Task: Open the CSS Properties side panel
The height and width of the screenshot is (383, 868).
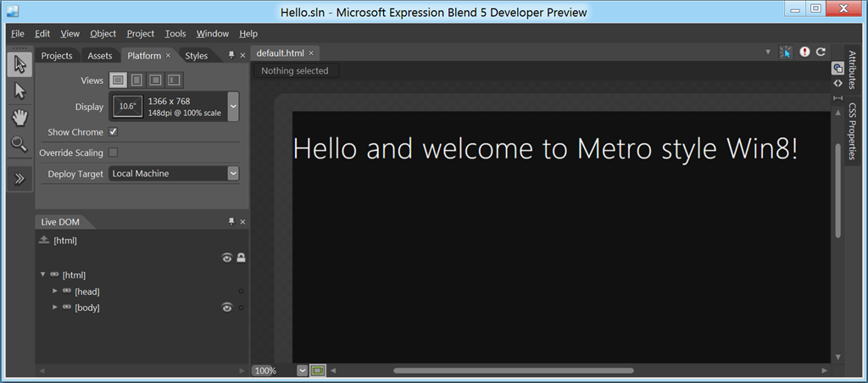Action: click(x=852, y=130)
